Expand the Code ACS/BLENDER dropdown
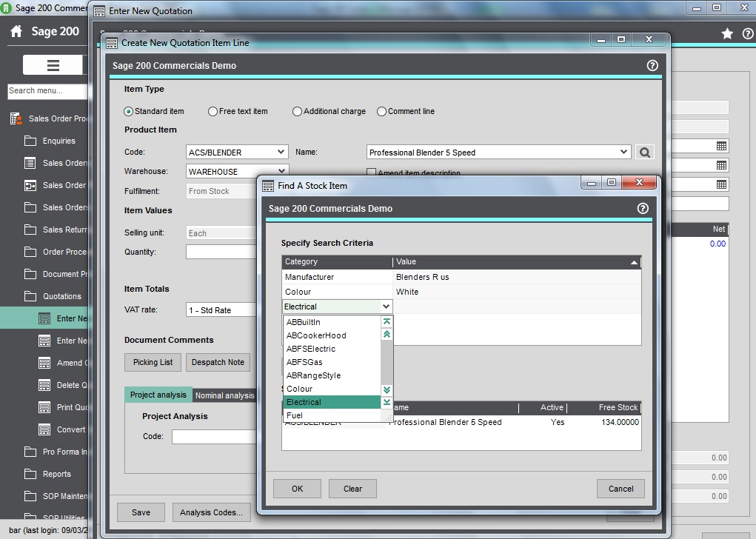This screenshot has height=539, width=756. 281,152
